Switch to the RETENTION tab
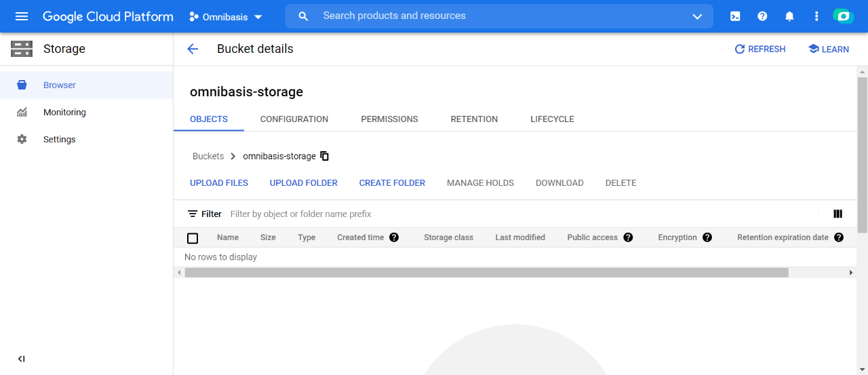Screen dimensions: 868x375 pyautogui.click(x=474, y=119)
